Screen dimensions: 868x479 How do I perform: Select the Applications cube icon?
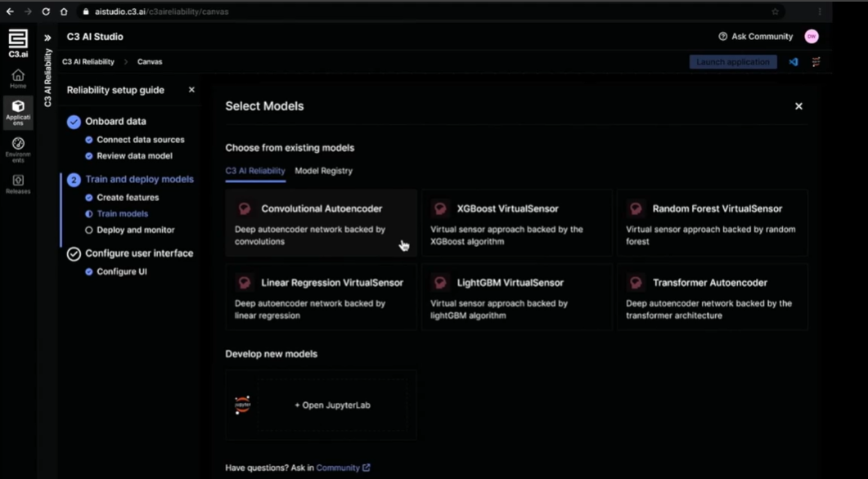point(18,112)
